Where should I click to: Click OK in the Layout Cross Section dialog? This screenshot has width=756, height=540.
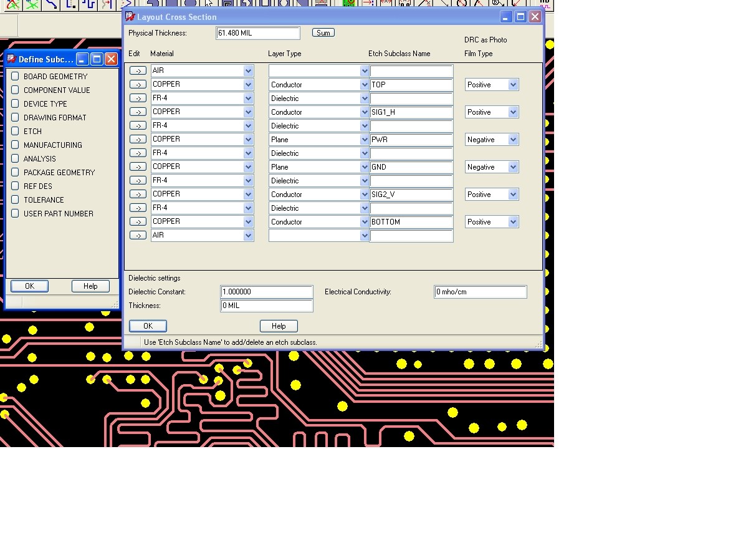(148, 326)
